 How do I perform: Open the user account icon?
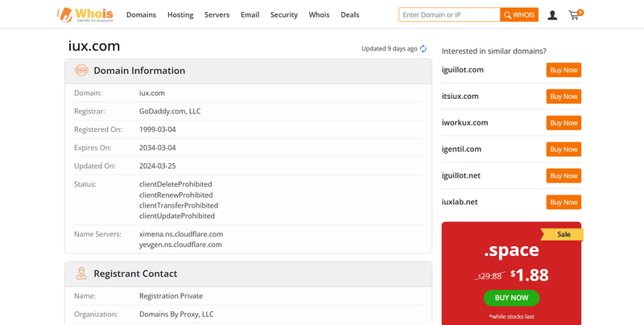click(x=552, y=15)
